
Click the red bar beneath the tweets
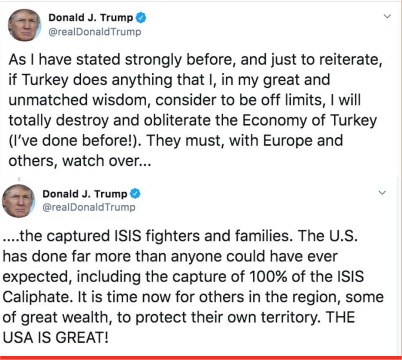[201, 358]
